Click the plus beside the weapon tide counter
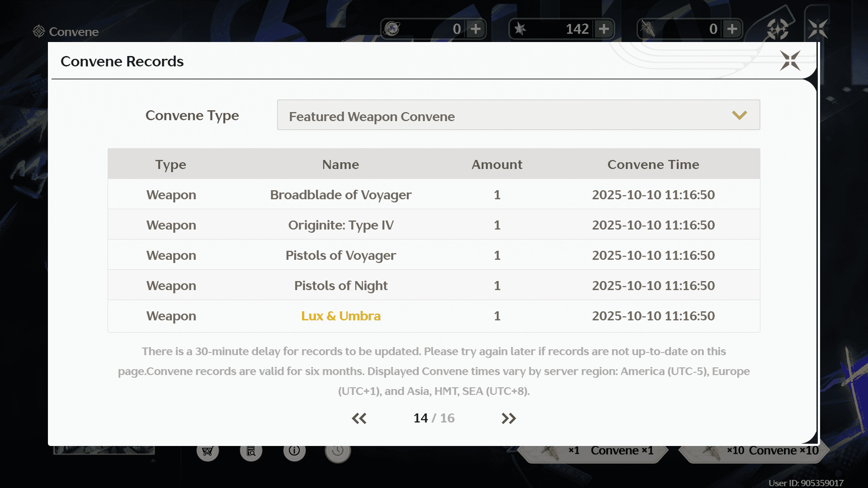The image size is (868, 488). coord(732,29)
